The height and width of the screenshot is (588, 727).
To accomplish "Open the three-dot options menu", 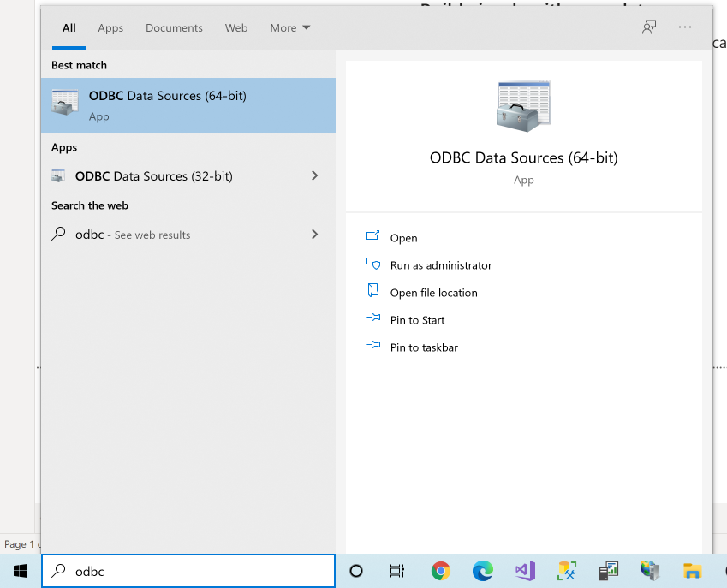I will (685, 27).
